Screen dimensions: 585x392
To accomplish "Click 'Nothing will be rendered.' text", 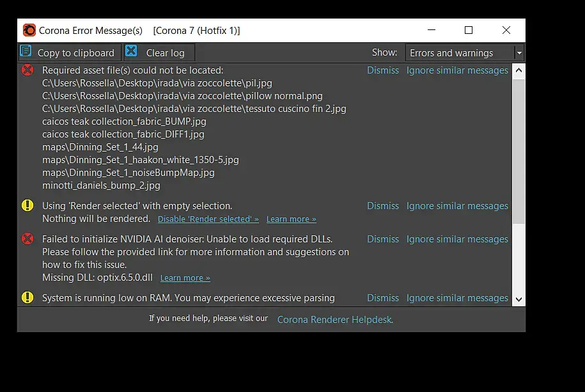I will (x=97, y=219).
